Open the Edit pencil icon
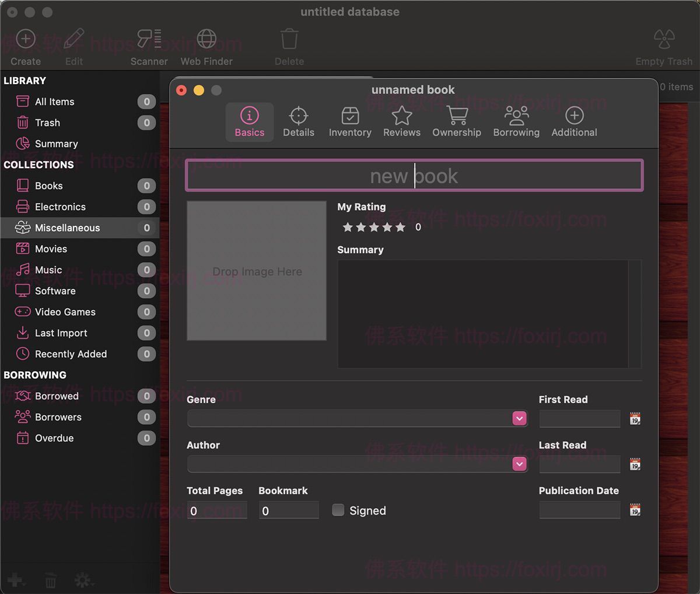The width and height of the screenshot is (700, 594). pos(73,39)
